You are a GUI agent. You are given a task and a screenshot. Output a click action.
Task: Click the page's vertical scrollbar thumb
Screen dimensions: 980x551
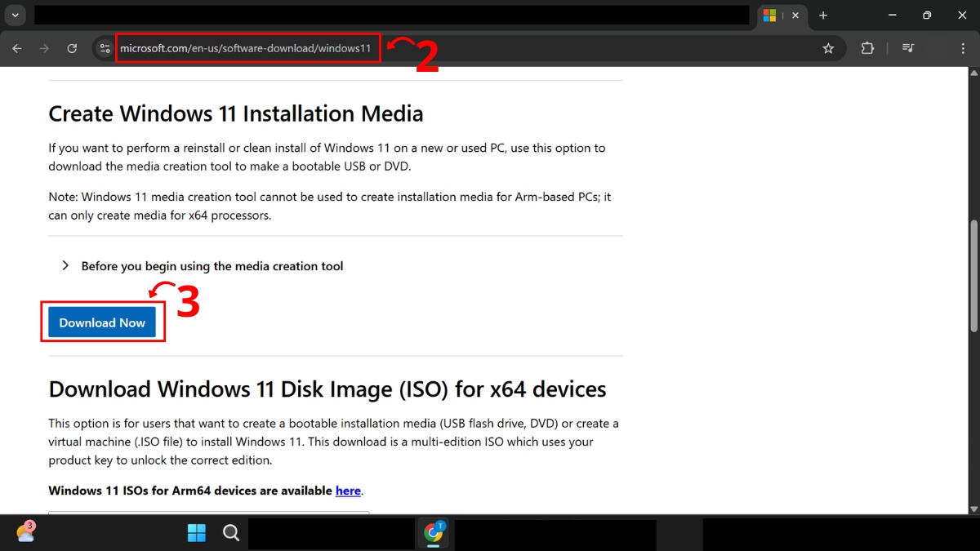tap(973, 275)
